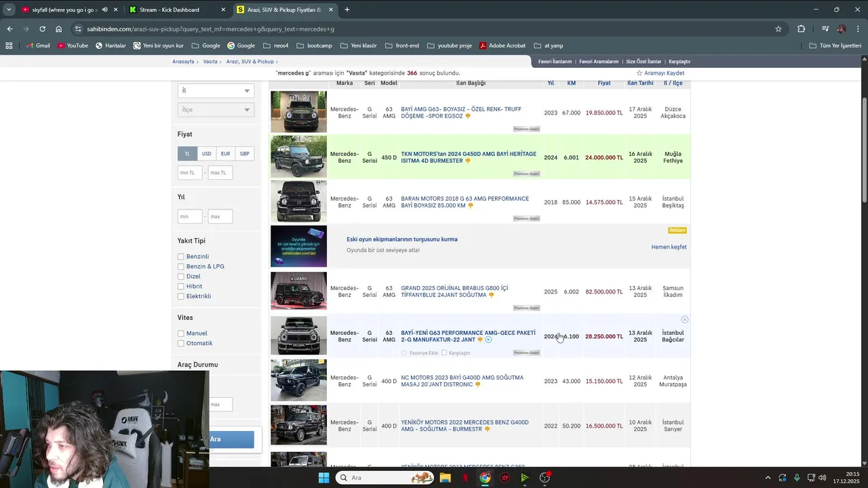The width and height of the screenshot is (868, 488).
Task: Click the Aramayı Kaydet link
Action: click(x=664, y=73)
